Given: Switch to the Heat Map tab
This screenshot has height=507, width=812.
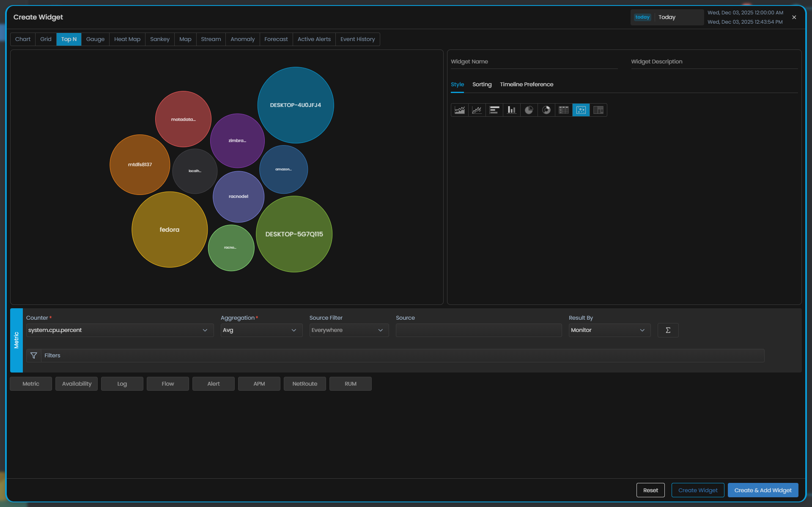Looking at the screenshot, I should pyautogui.click(x=127, y=39).
